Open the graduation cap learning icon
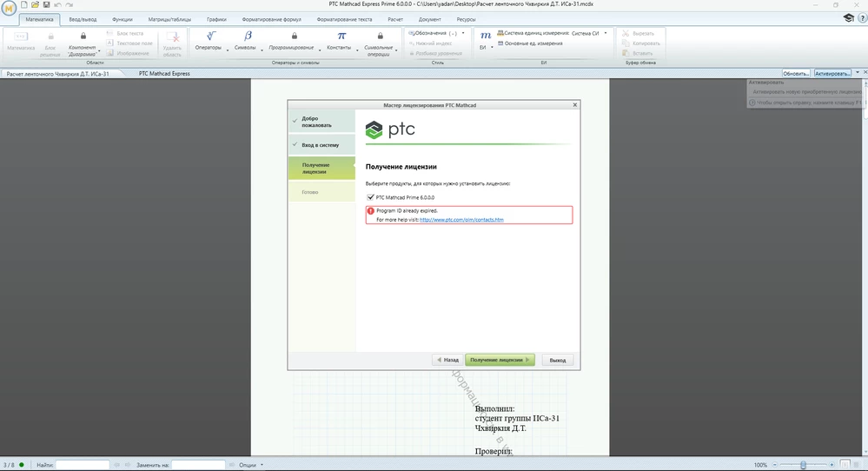868x471 pixels. 848,18
